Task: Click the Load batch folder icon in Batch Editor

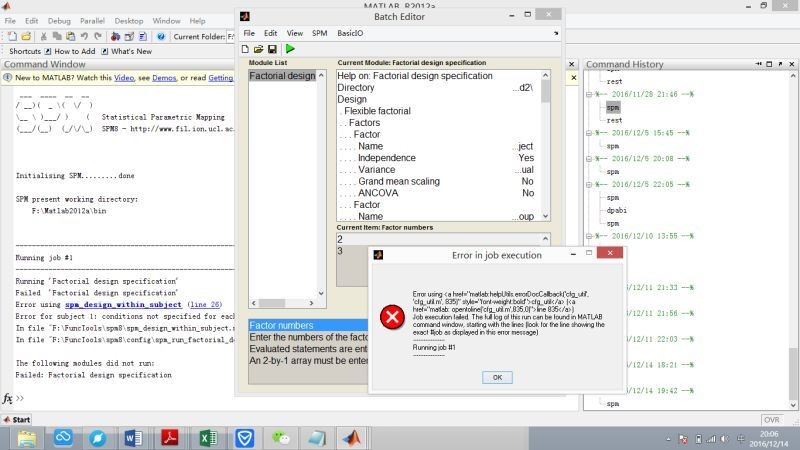Action: (259, 49)
